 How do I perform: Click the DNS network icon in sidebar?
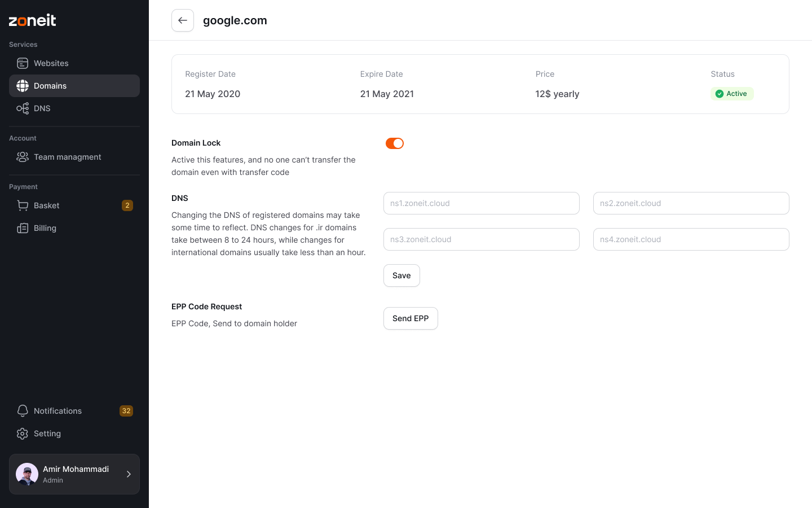pyautogui.click(x=23, y=108)
